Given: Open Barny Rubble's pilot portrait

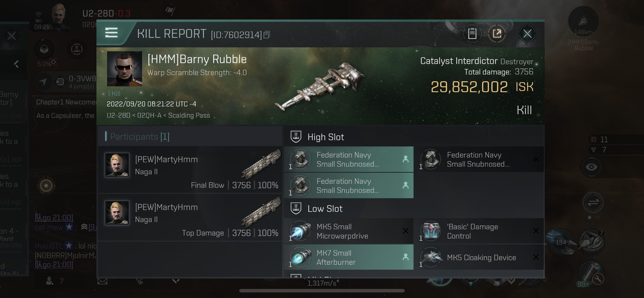Looking at the screenshot, I should 124,69.
